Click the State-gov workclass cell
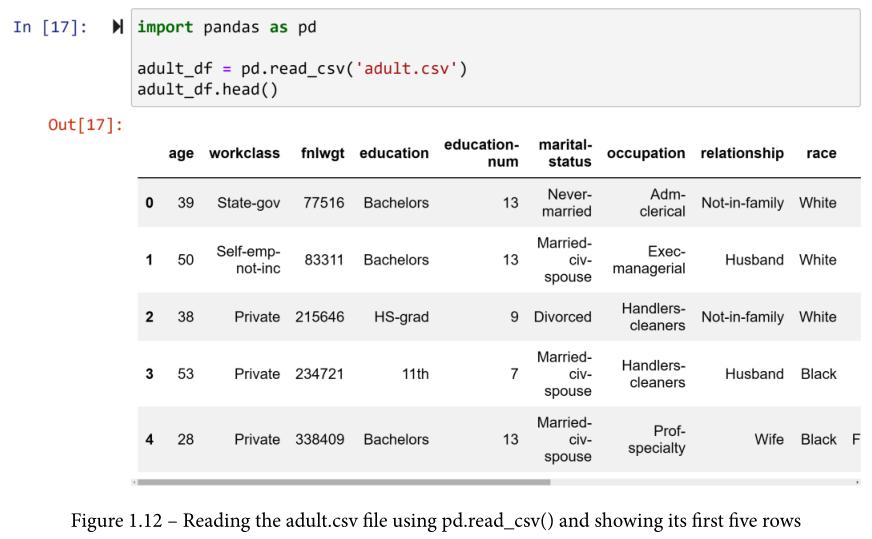The image size is (872, 539). [248, 203]
